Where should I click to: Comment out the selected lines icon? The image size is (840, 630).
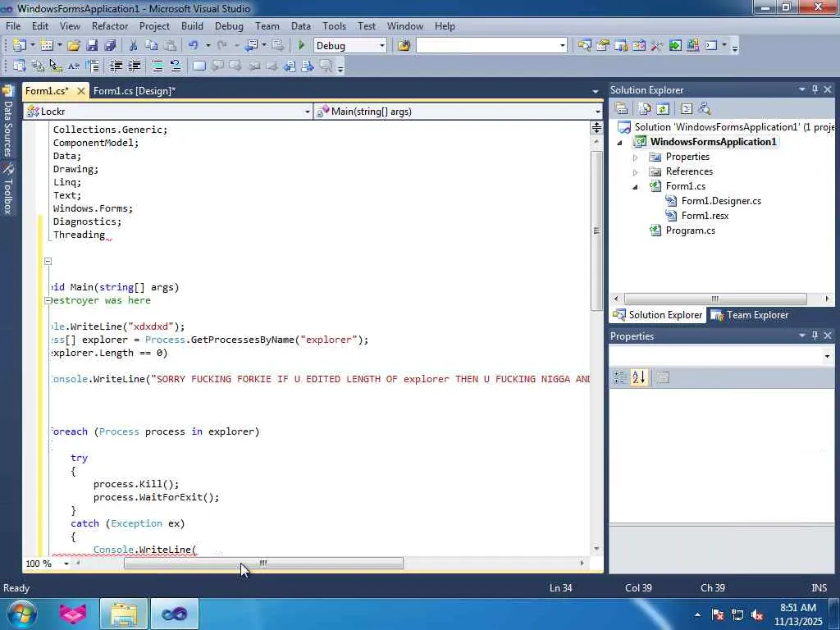click(x=157, y=66)
